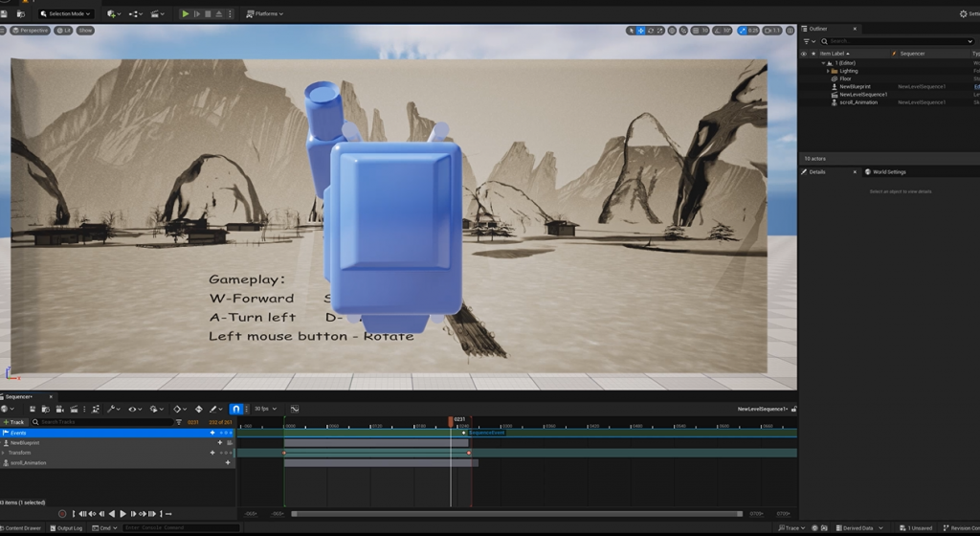This screenshot has height=536, width=980.
Task: Toggle viewport grid snapping
Action: (x=697, y=30)
